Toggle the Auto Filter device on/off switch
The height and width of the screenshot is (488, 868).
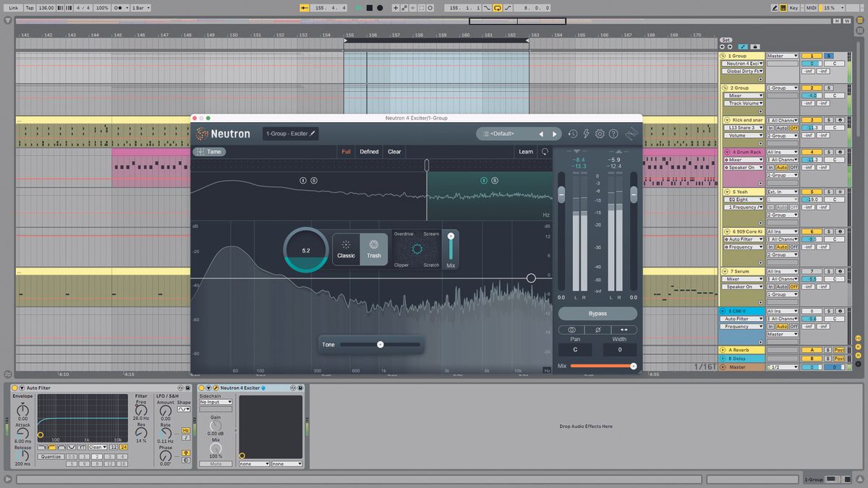(14, 388)
